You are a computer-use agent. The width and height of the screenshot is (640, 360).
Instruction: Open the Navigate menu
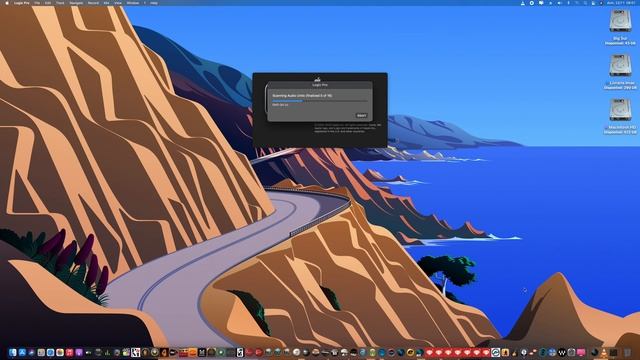(x=76, y=3)
